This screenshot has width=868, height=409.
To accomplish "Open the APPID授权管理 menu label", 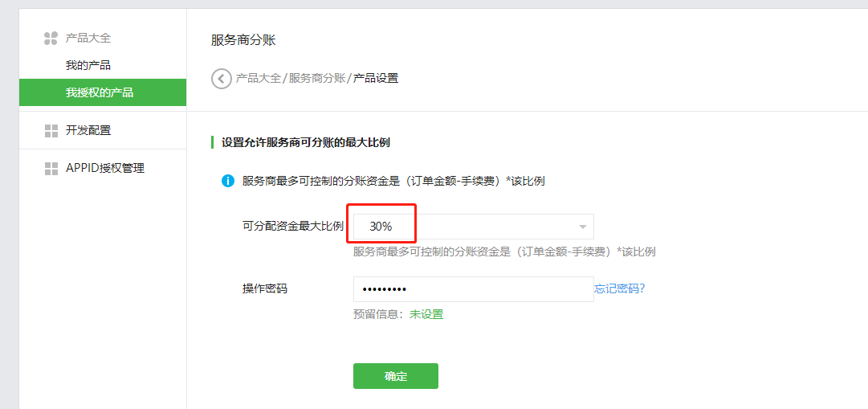I will coord(104,169).
